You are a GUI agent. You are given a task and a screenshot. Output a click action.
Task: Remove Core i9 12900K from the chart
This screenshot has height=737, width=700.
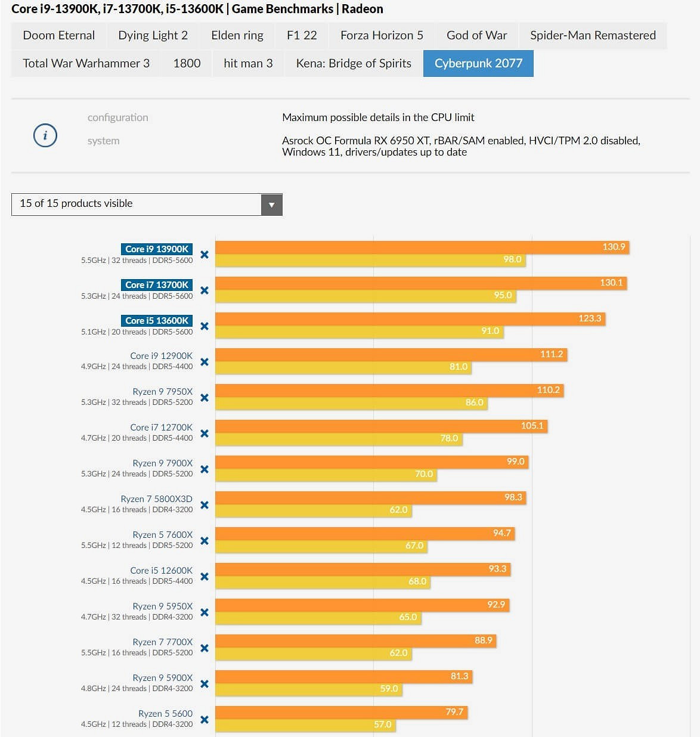pos(205,362)
